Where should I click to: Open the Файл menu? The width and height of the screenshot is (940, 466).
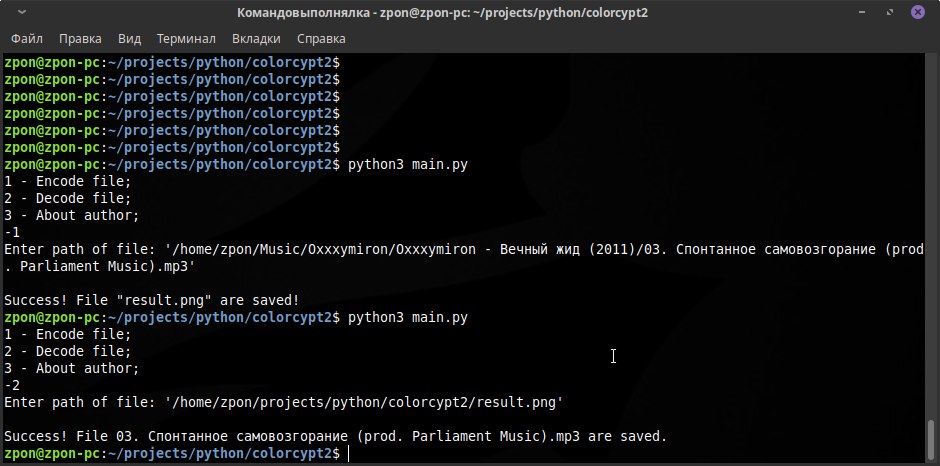27,38
